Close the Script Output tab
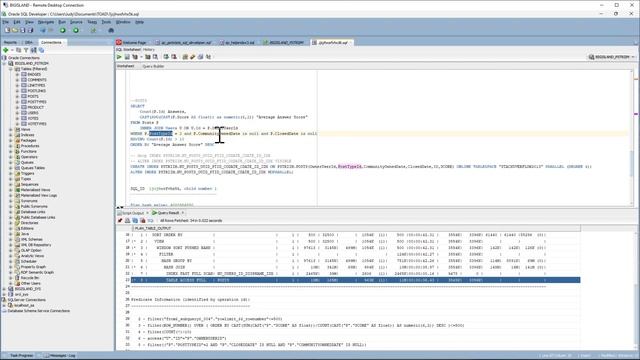 point(147,213)
